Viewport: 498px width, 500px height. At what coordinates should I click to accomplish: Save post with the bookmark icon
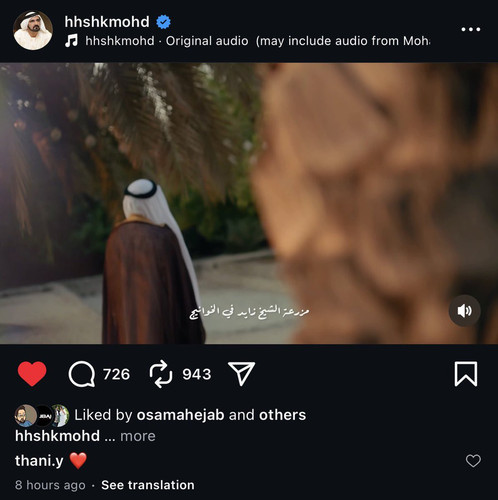coord(466,374)
